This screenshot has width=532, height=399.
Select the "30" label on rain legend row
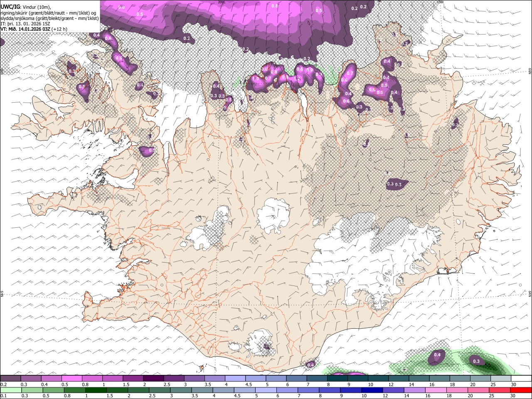[512, 396]
